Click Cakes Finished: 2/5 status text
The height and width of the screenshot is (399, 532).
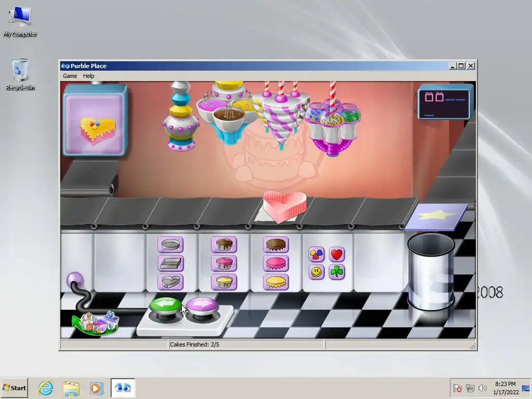pos(194,344)
